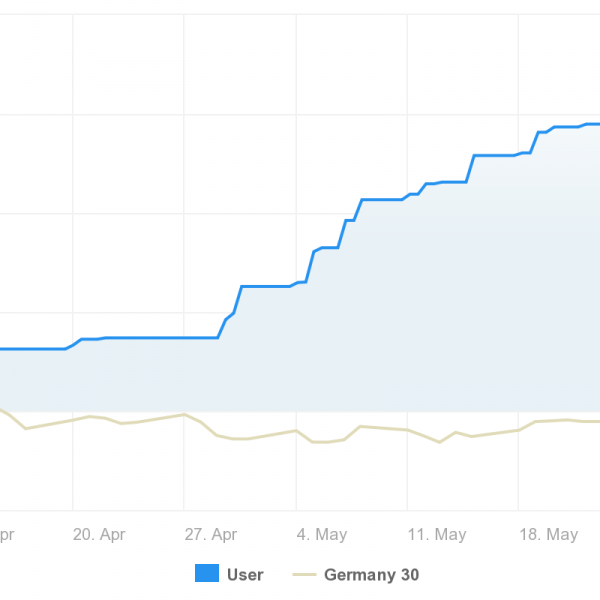Toggle the User series legend label
The width and height of the screenshot is (600, 600).
(245, 574)
